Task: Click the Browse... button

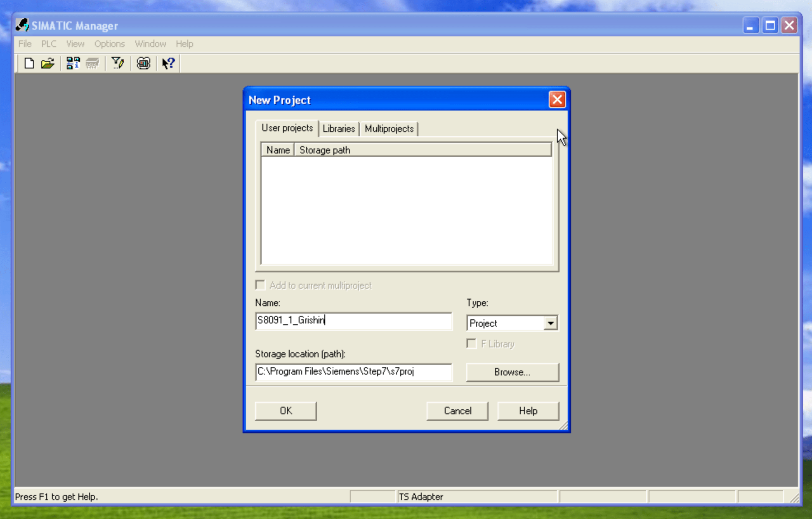Action: pyautogui.click(x=512, y=372)
